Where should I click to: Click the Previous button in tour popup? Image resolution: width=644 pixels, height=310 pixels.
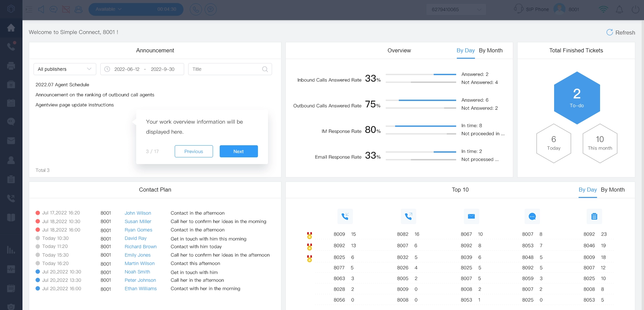click(x=194, y=151)
